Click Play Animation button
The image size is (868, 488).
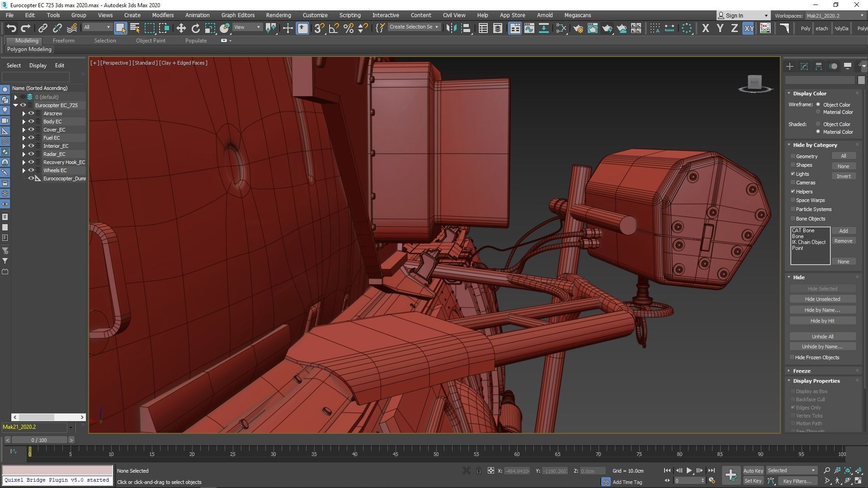(689, 470)
